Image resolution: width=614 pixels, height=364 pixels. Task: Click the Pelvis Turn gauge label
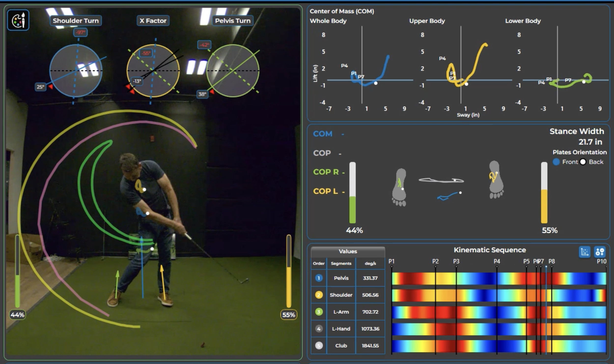coord(233,21)
